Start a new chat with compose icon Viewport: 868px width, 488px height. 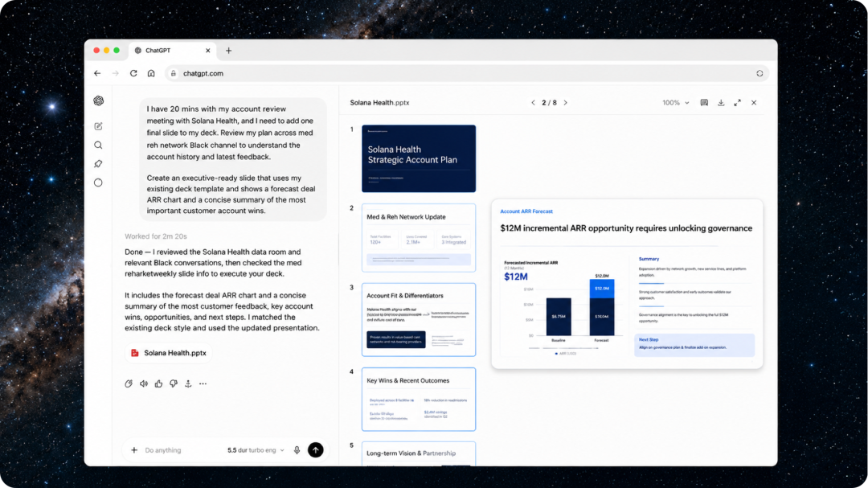click(99, 126)
